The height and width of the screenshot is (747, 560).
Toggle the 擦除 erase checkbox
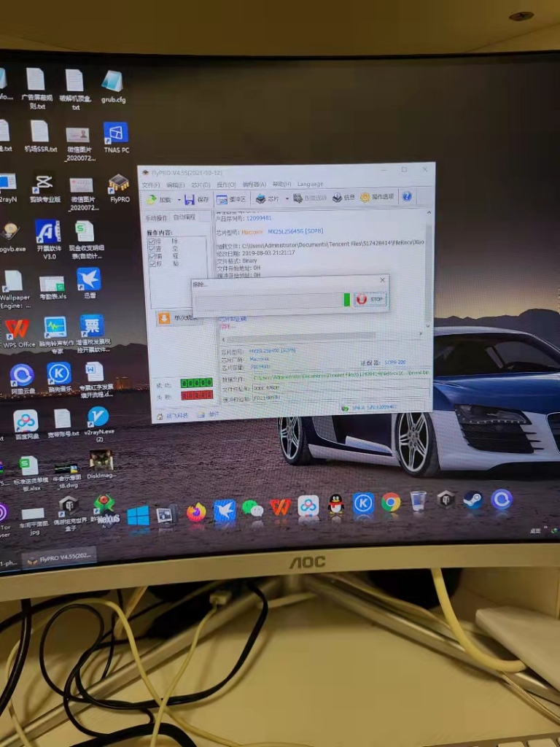(152, 242)
